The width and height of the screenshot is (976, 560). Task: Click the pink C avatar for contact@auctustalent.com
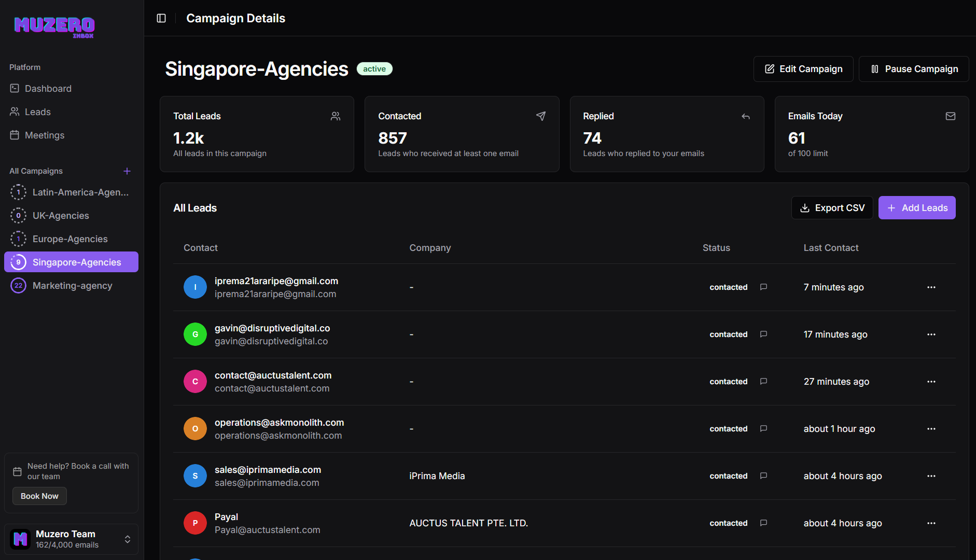[195, 382]
